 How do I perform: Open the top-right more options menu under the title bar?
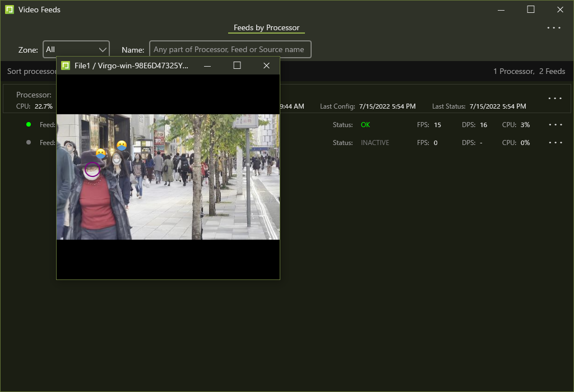click(554, 28)
